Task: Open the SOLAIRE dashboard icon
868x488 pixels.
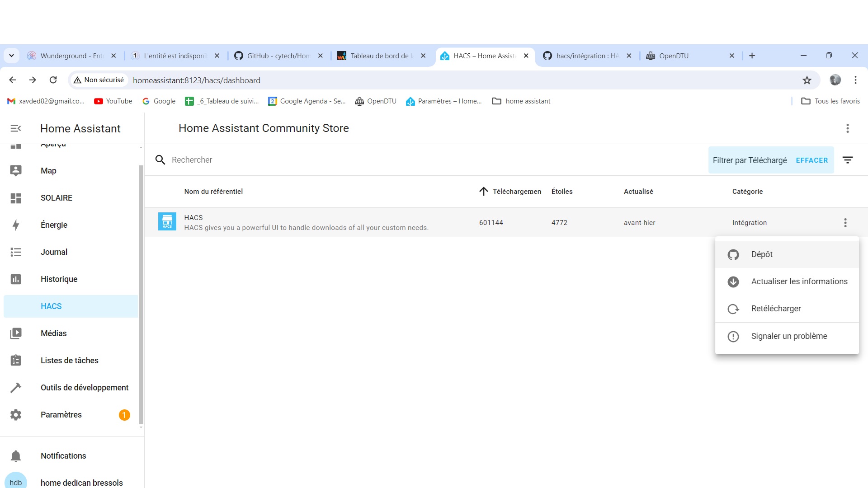Action: [x=16, y=198]
